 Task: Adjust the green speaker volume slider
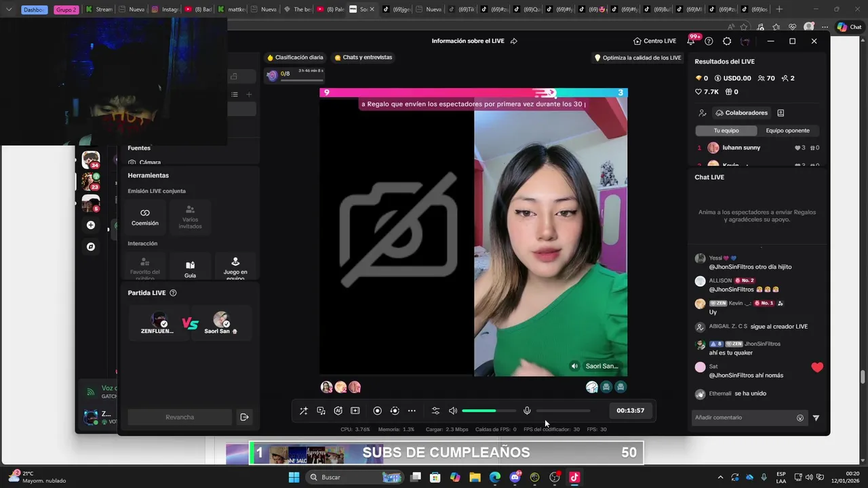click(x=489, y=411)
